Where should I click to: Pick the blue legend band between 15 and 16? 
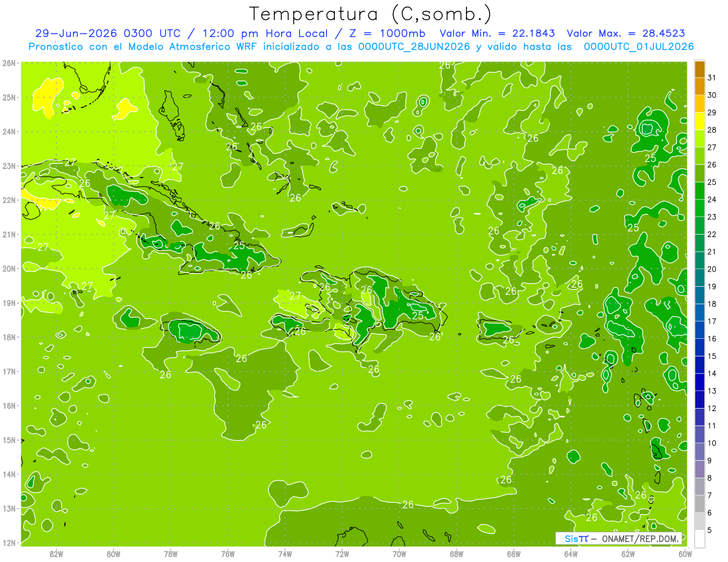point(699,347)
